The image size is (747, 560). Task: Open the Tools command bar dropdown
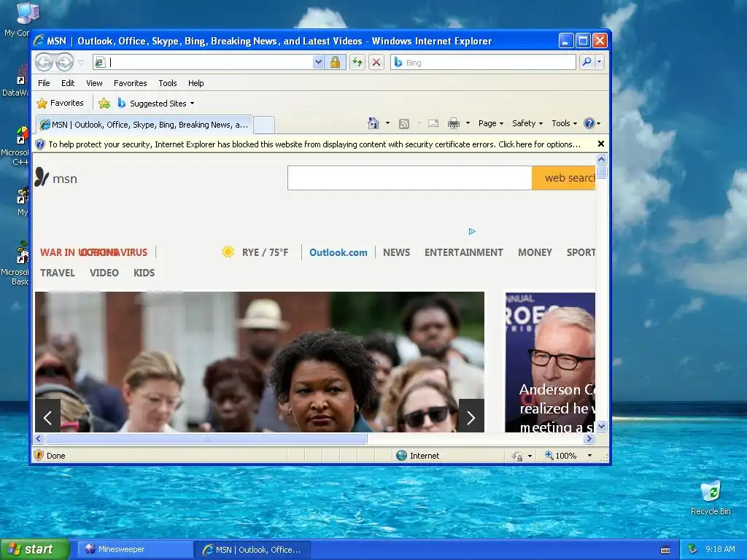coord(564,123)
